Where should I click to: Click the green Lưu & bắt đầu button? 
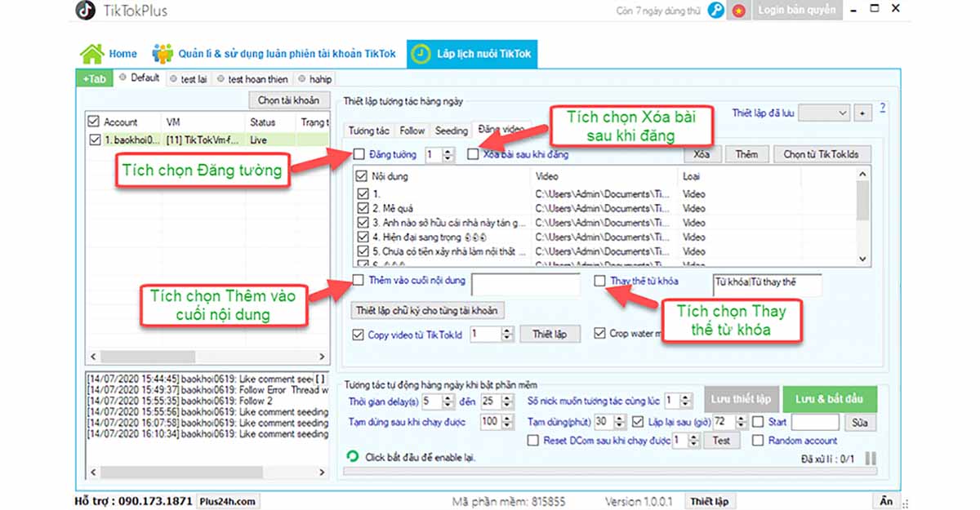(829, 399)
